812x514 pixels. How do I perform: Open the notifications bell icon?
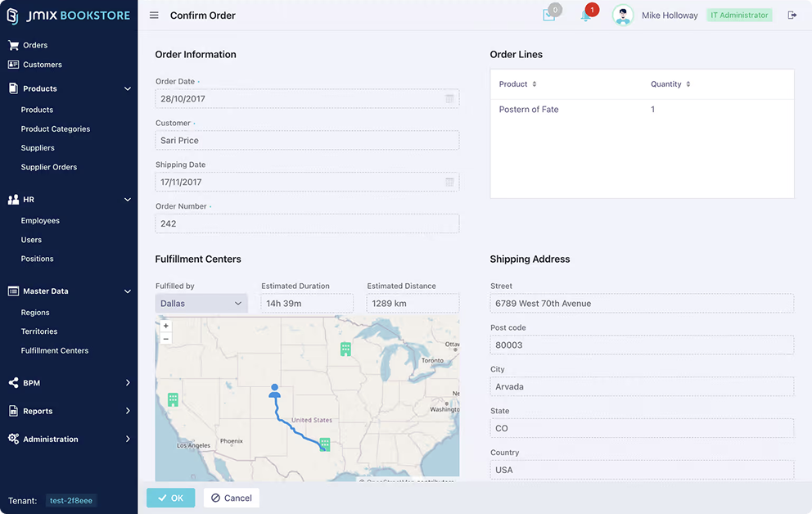pyautogui.click(x=586, y=16)
